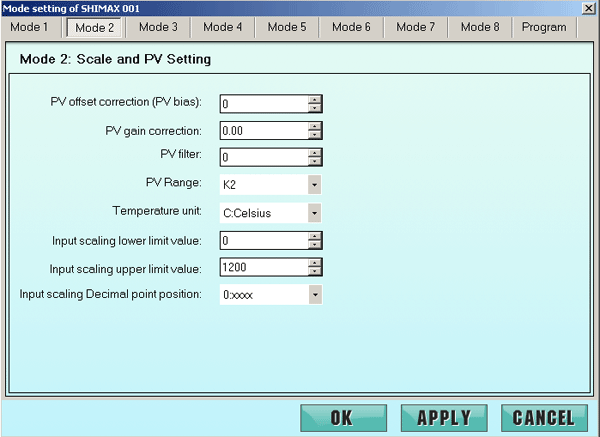Open the PV Range dropdown
600x437 pixels.
point(314,185)
